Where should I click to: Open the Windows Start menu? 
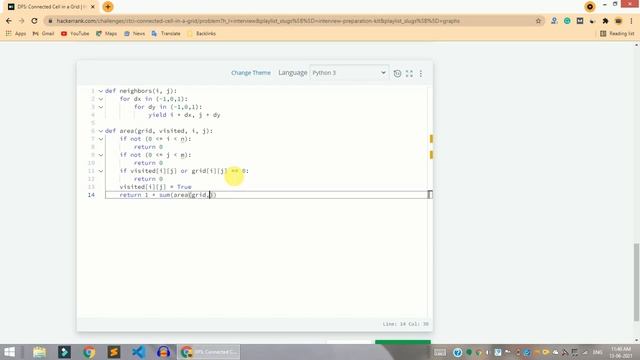point(10,352)
